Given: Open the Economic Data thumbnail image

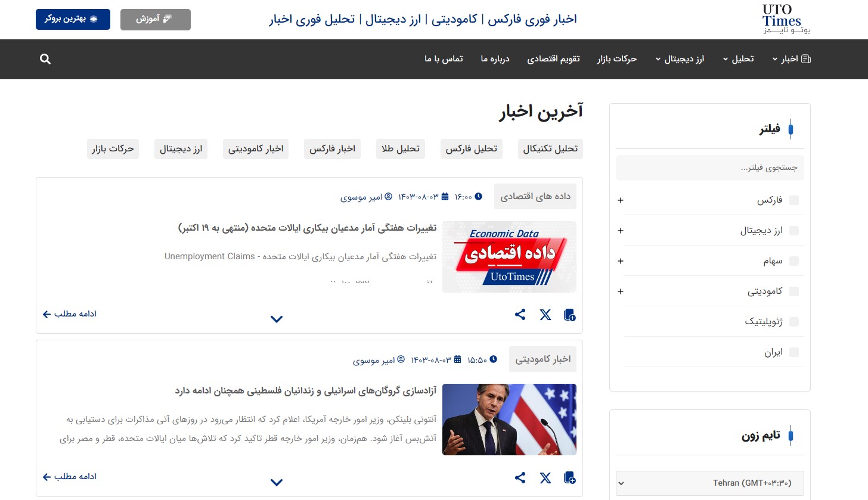Looking at the screenshot, I should click(x=509, y=257).
